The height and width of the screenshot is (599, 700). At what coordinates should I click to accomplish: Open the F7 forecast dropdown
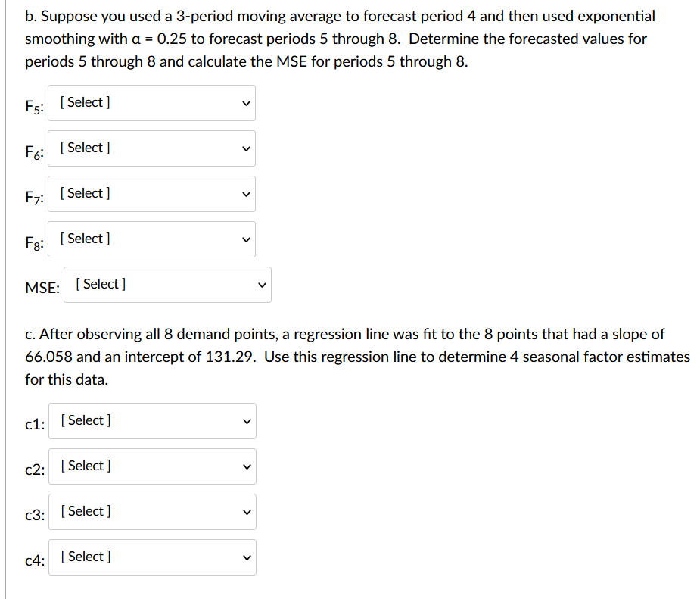click(x=151, y=194)
